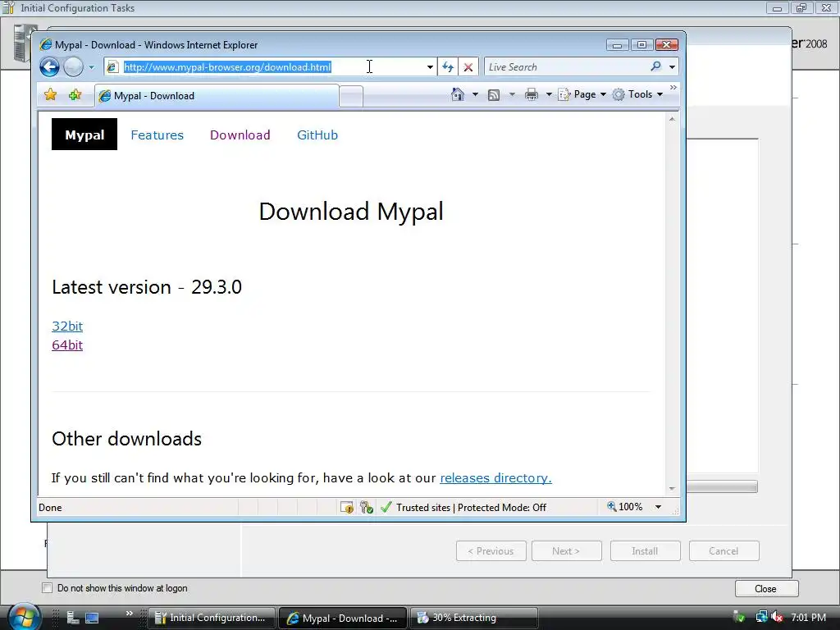This screenshot has width=840, height=630.
Task: Show more toolbar commands via double chevron
Action: click(673, 87)
